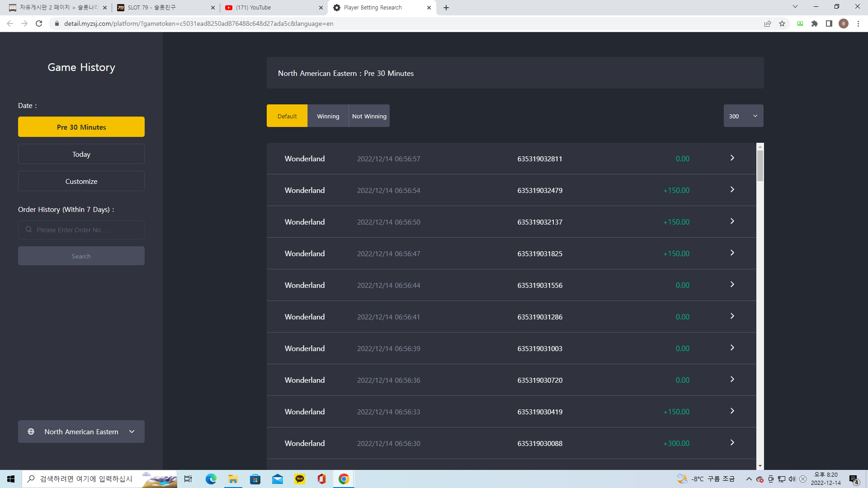Open KakaoTalk from the taskbar
The width and height of the screenshot is (868, 488).
point(300,479)
